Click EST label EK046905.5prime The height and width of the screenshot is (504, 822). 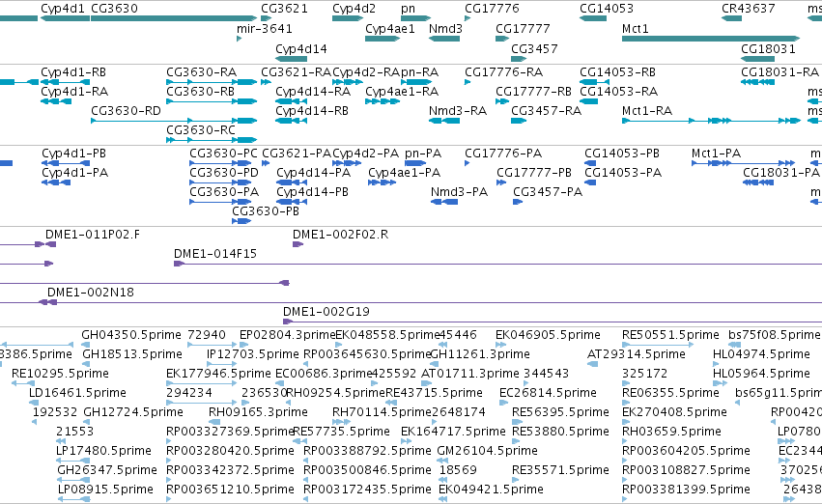[x=549, y=335]
